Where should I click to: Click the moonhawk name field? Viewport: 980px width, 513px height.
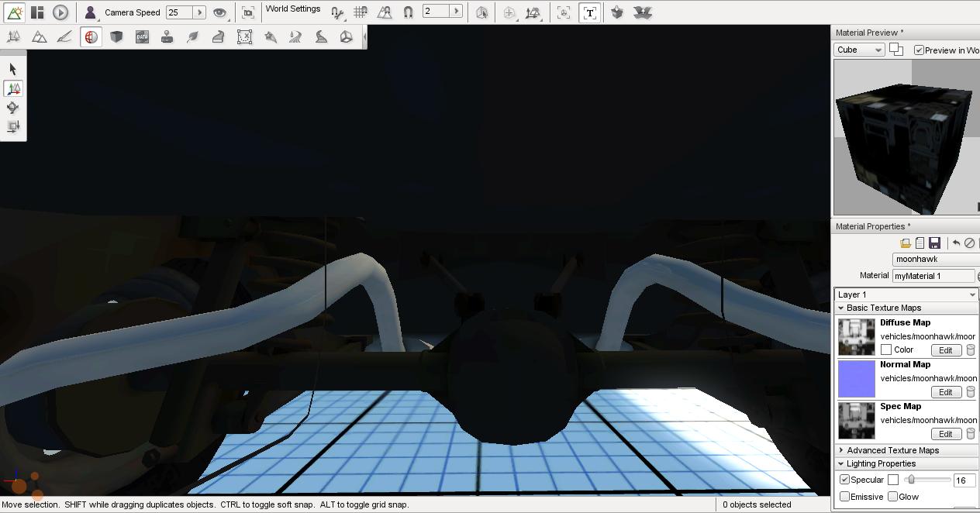pyautogui.click(x=936, y=259)
